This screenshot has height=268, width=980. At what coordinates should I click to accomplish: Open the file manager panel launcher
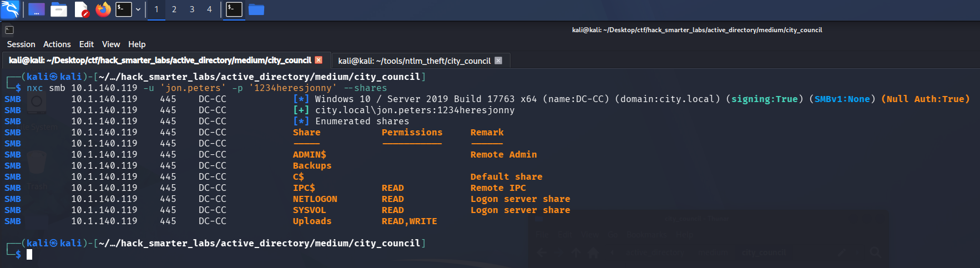59,9
